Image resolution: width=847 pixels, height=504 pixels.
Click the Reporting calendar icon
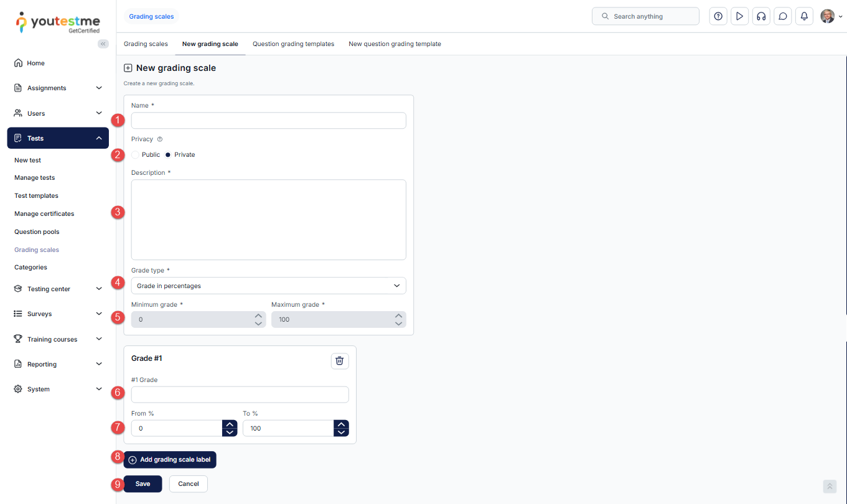[x=18, y=364]
